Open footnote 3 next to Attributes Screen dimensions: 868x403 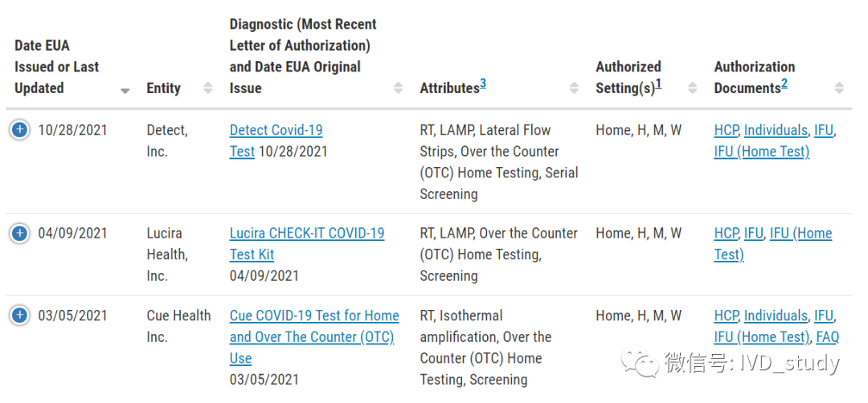coord(483,83)
